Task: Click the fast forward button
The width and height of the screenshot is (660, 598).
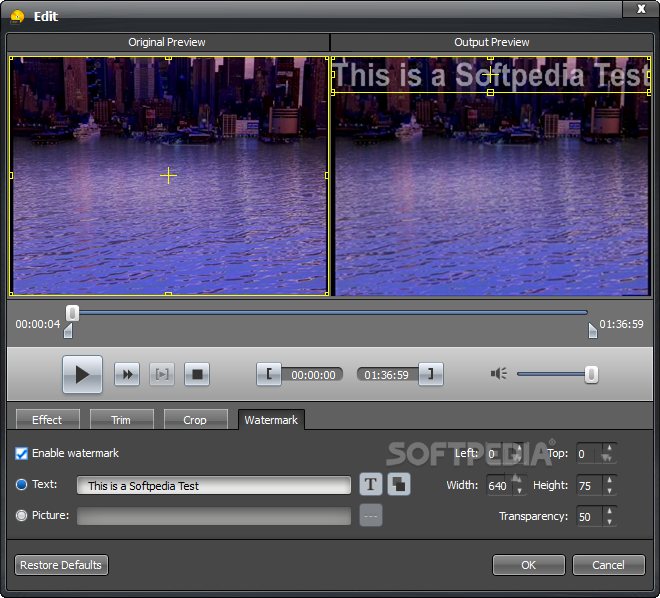Action: click(127, 374)
